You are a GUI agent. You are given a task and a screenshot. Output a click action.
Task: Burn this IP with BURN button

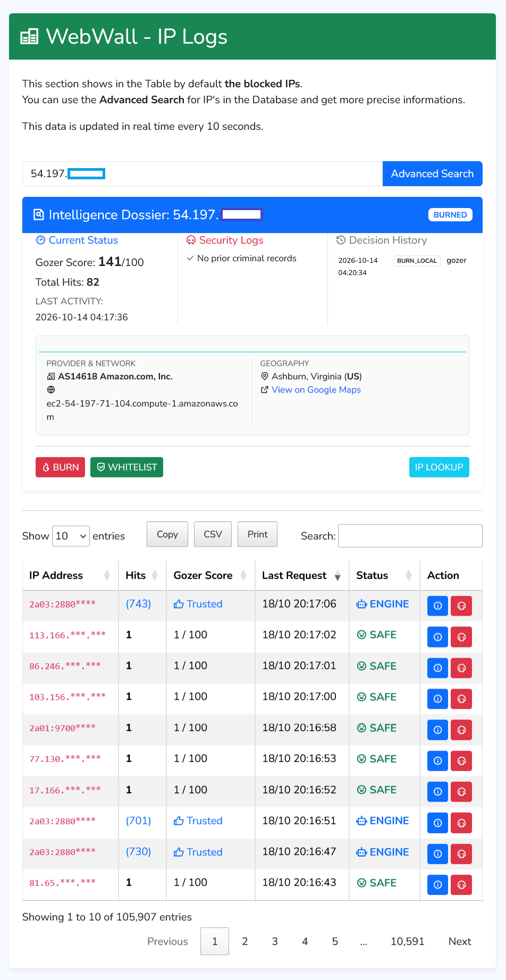click(60, 467)
